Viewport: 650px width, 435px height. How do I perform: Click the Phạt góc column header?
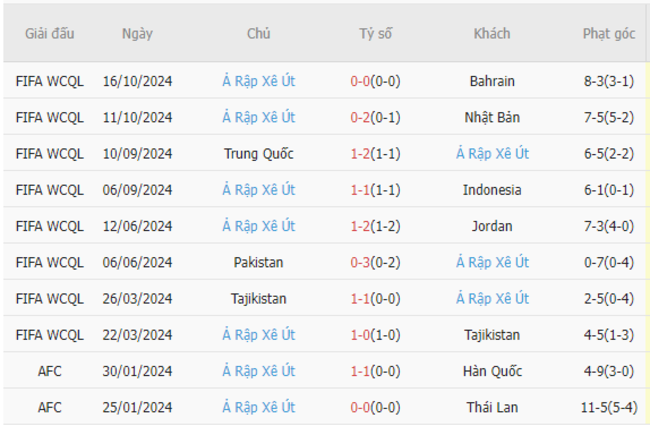pos(609,34)
